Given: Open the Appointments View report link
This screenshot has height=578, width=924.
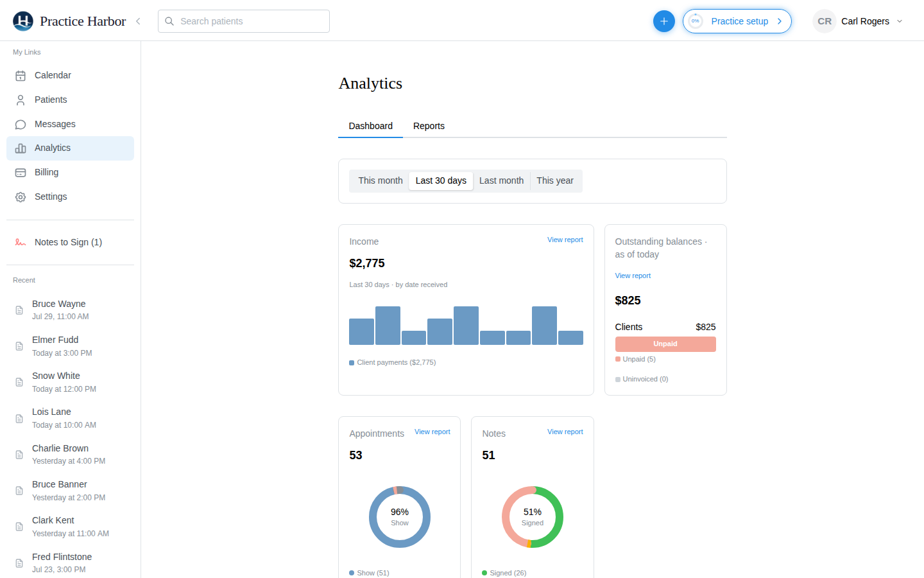Looking at the screenshot, I should click(x=432, y=432).
